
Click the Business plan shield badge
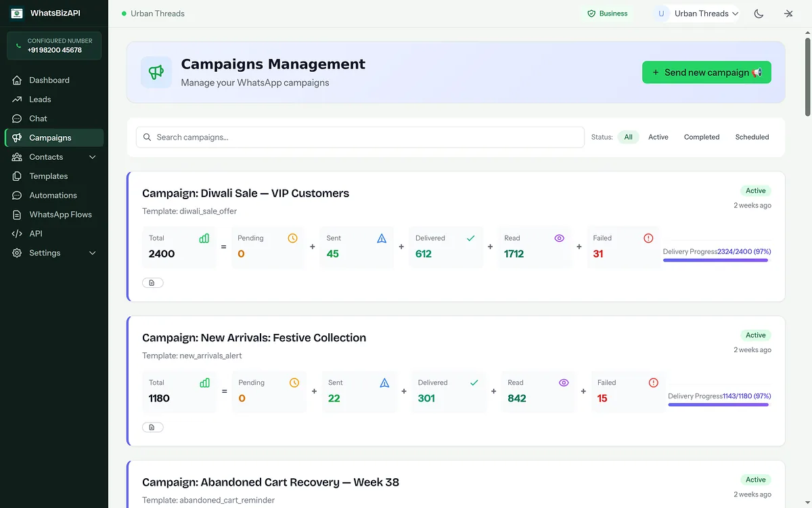pos(607,14)
